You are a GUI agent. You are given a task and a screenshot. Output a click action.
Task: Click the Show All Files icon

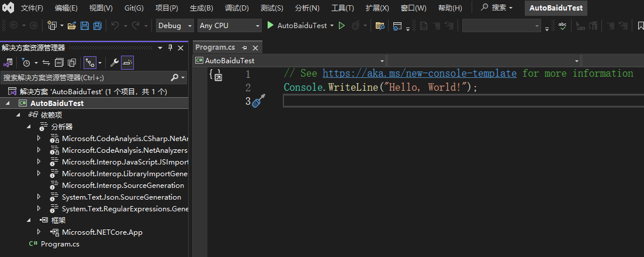tap(72, 63)
